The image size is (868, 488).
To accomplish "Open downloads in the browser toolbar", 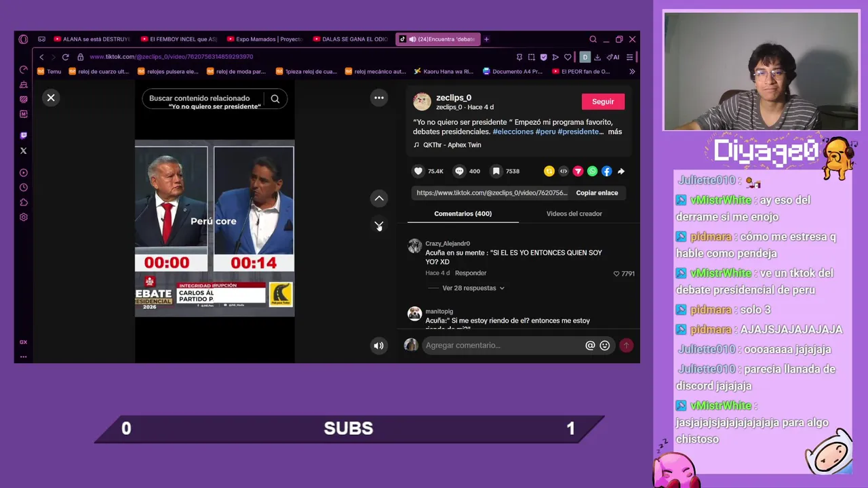I will click(597, 57).
